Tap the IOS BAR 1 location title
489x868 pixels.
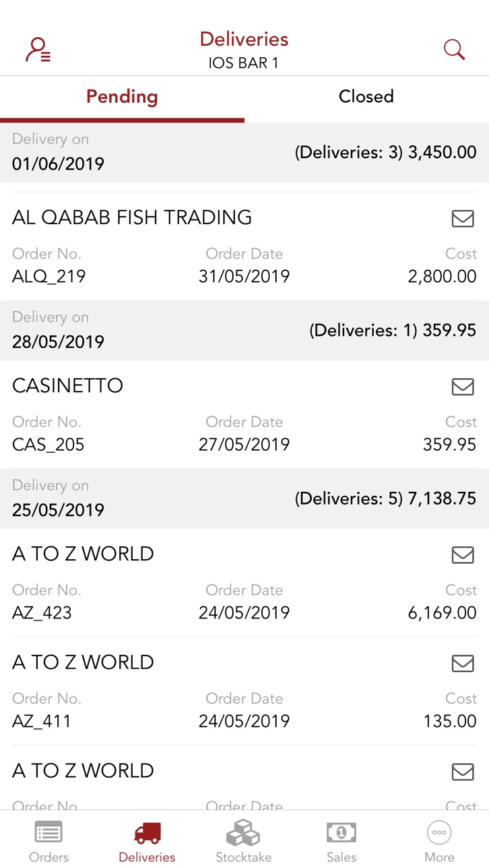(x=244, y=63)
